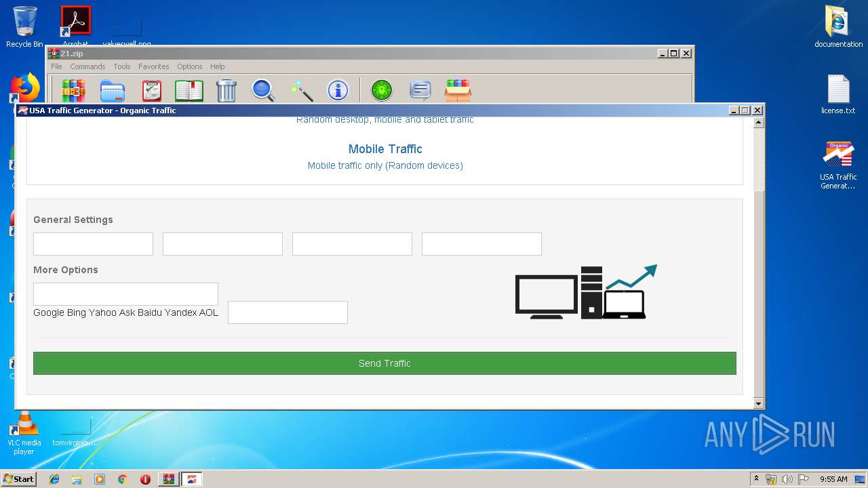
Task: Click the Add archive icon in WinRAR toolbar
Action: coord(73,90)
